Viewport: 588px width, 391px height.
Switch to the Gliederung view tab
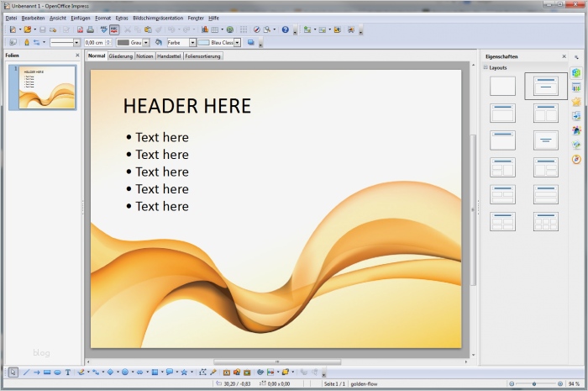click(x=121, y=56)
